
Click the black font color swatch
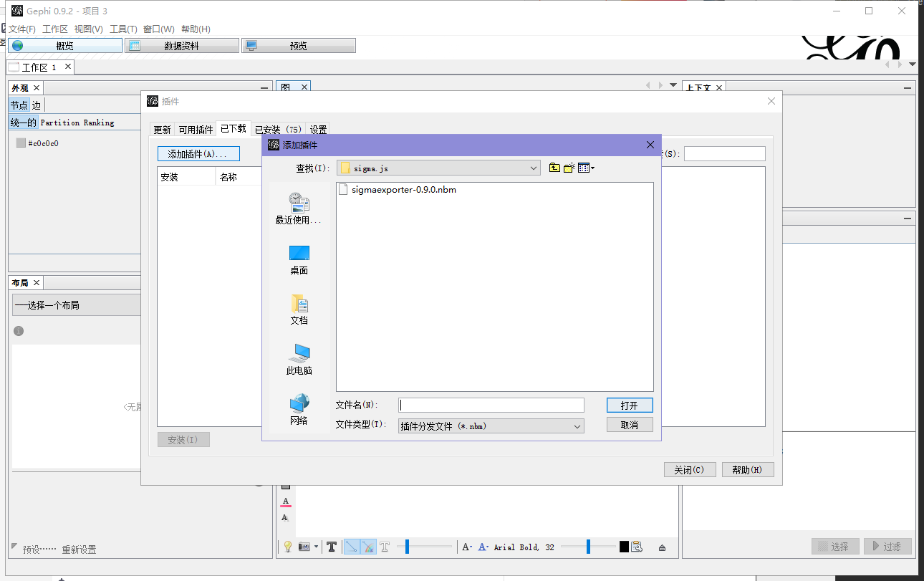coord(623,546)
